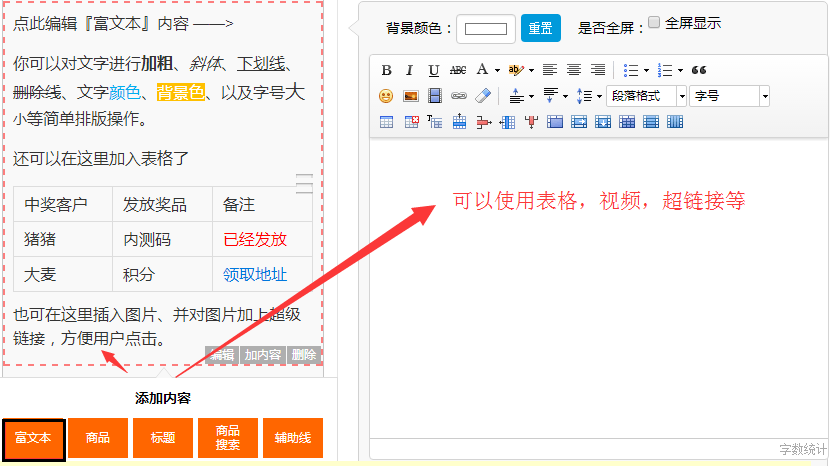The height and width of the screenshot is (466, 831).
Task: Expand the numbered list style dropdown arrow
Action: (680, 70)
